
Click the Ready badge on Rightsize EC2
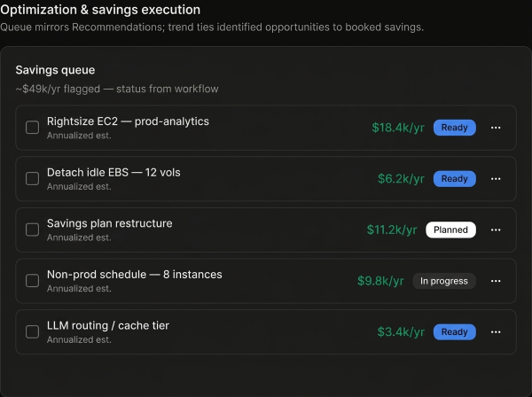(454, 128)
